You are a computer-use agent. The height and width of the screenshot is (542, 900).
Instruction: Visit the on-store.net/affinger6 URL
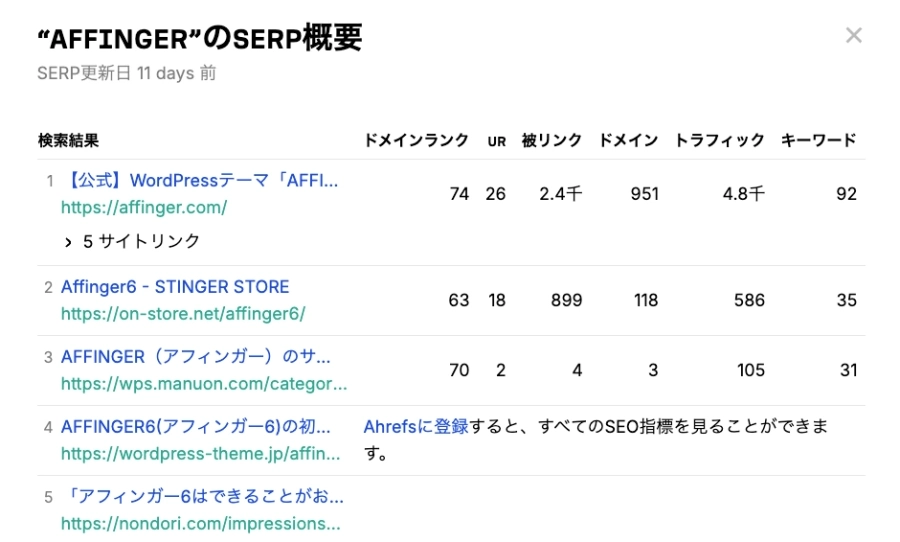pos(183,313)
